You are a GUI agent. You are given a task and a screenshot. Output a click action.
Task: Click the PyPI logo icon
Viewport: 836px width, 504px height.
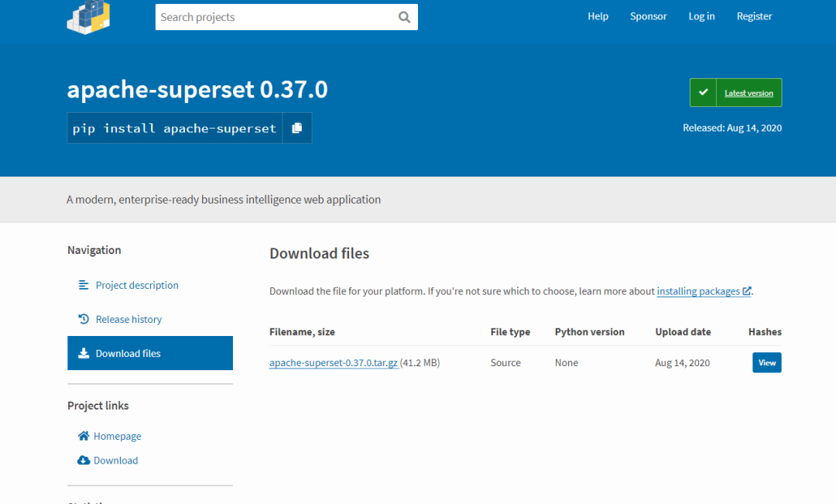point(88,17)
